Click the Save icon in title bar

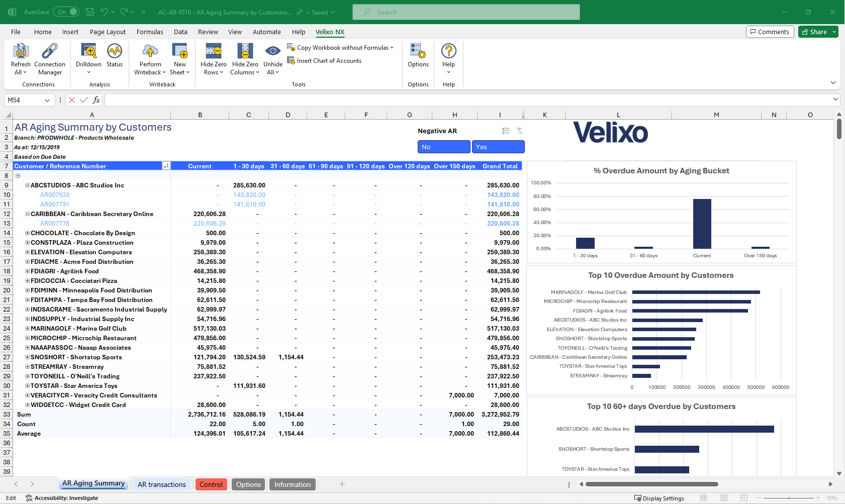coord(90,12)
